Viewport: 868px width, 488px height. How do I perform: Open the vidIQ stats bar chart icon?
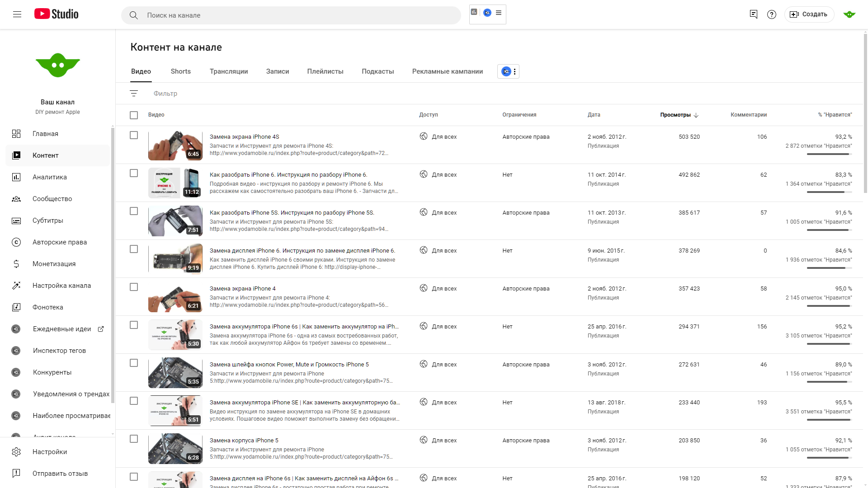(474, 12)
